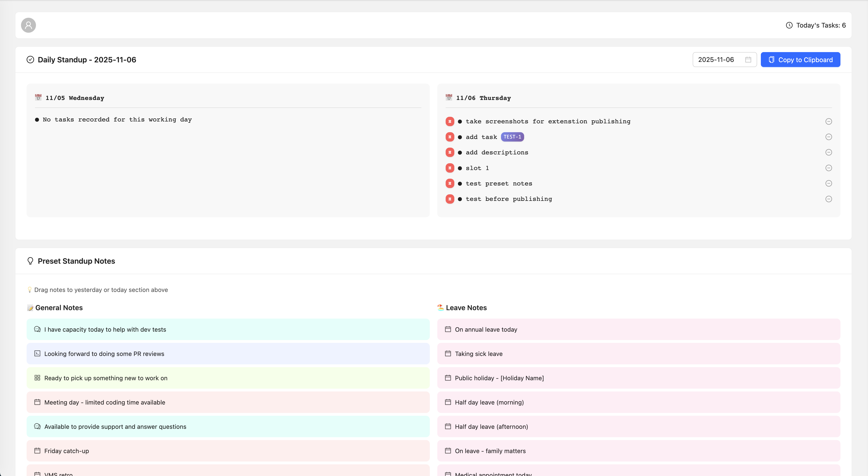Open calendar picker icon in date field
Viewport: 868px width, 476px height.
pos(748,60)
